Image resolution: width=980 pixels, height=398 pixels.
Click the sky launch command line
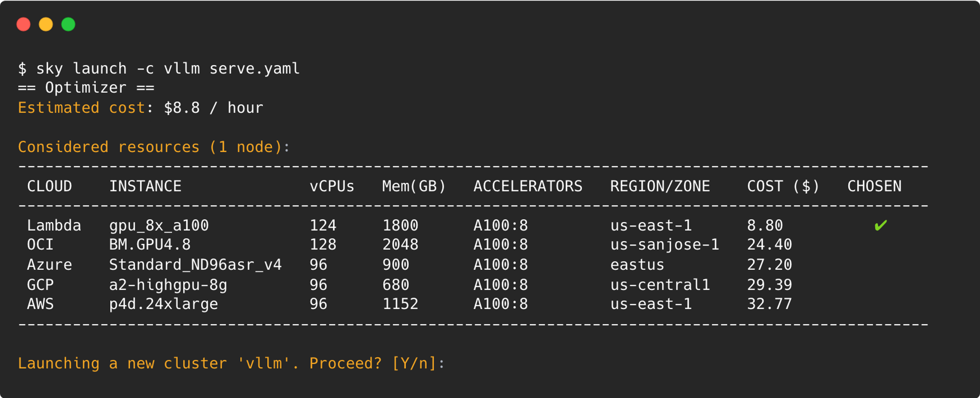159,69
